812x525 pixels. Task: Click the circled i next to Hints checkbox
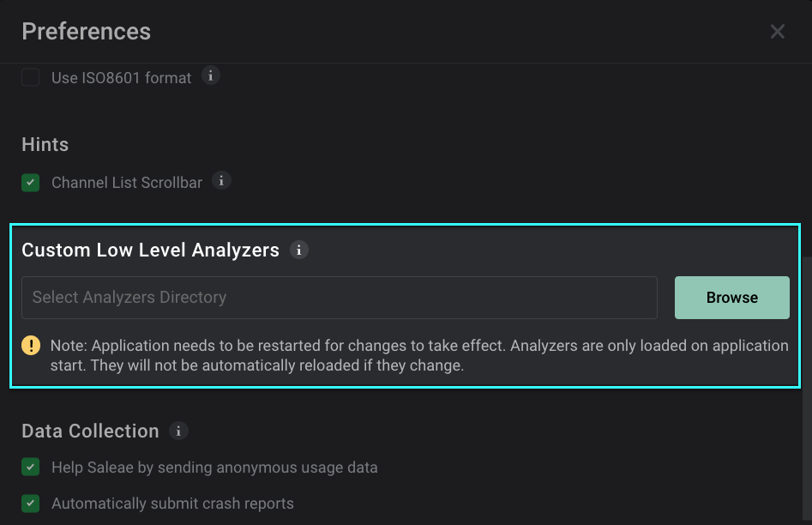(221, 181)
